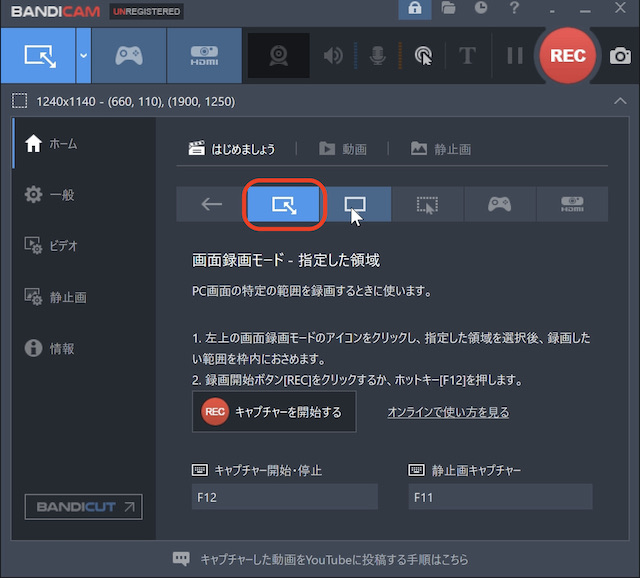Toggle microphone recording
This screenshot has height=578, width=640.
[378, 56]
